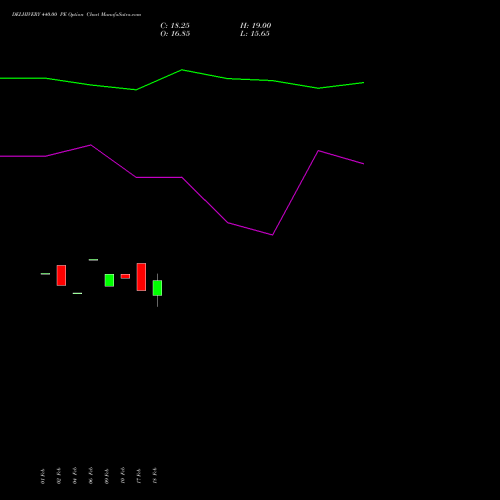
Task: Click the flat green candle for 01 Feb
Action: 45,274
